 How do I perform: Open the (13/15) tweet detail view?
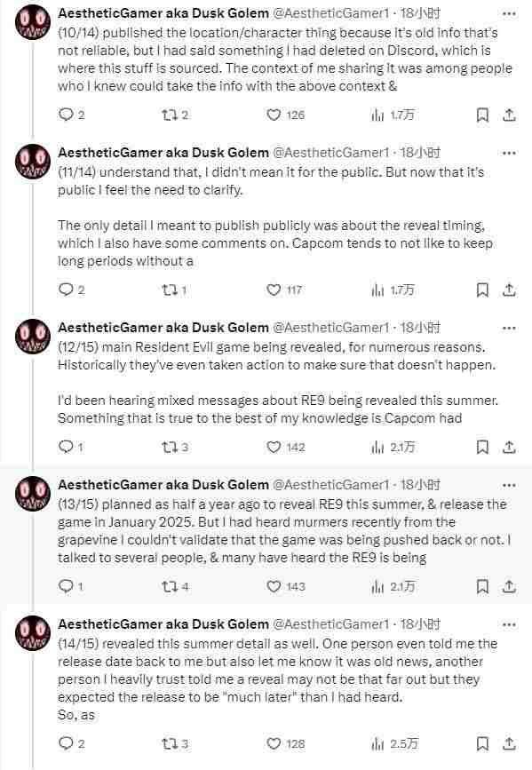[266, 533]
